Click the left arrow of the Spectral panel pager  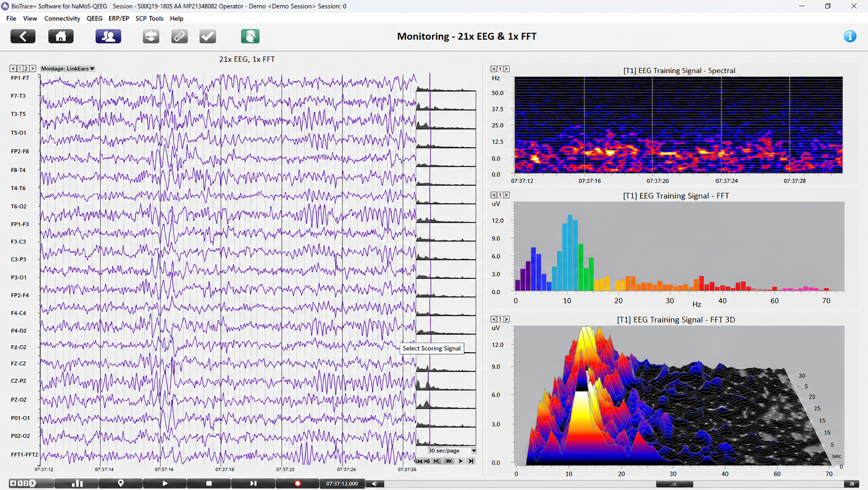494,69
